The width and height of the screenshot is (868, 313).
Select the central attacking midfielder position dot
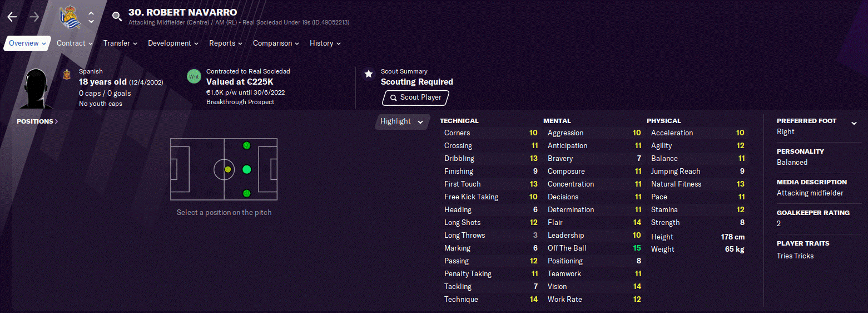point(247,169)
